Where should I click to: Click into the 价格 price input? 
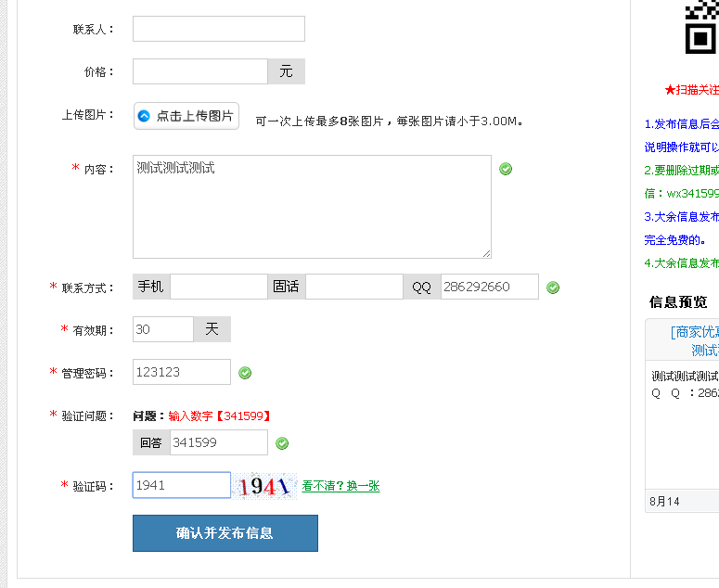click(x=200, y=71)
